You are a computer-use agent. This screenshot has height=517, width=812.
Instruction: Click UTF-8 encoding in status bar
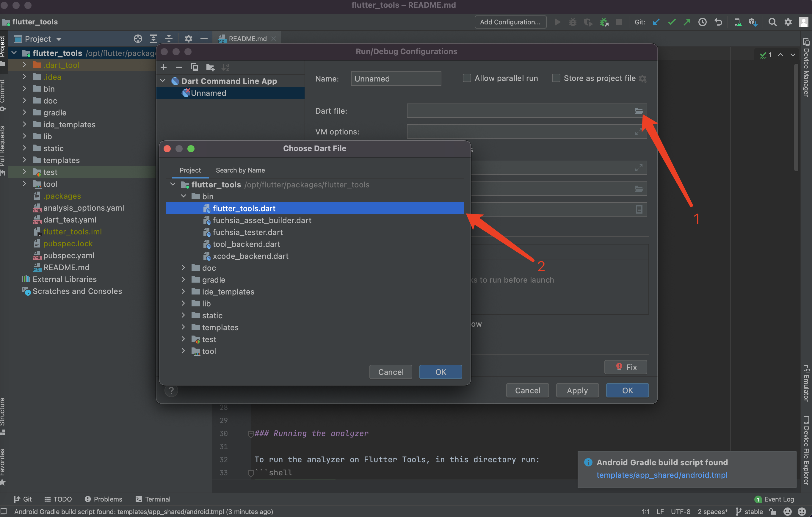click(680, 512)
